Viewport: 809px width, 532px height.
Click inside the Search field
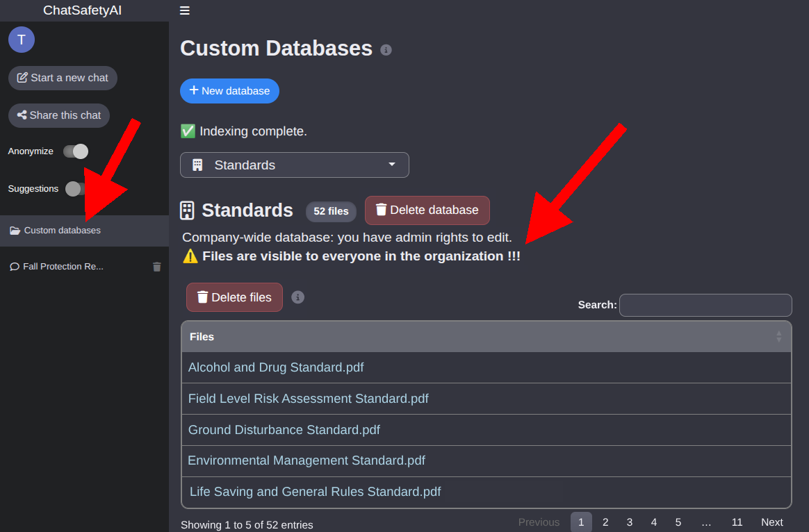point(705,305)
